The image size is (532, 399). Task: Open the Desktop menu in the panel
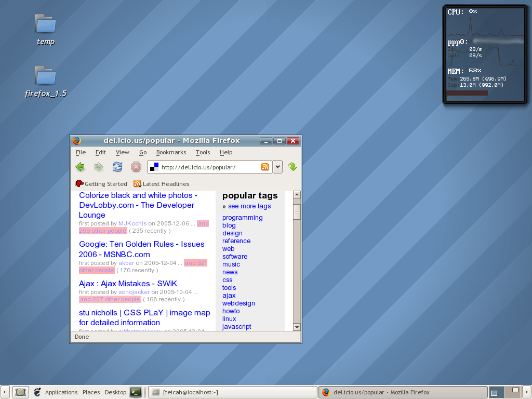[x=115, y=392]
